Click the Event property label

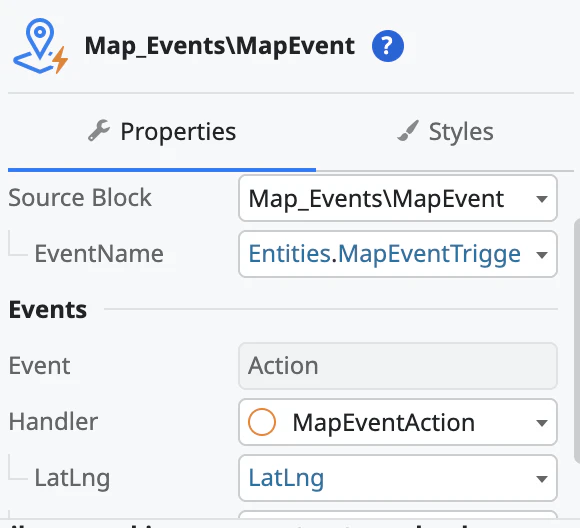point(40,366)
